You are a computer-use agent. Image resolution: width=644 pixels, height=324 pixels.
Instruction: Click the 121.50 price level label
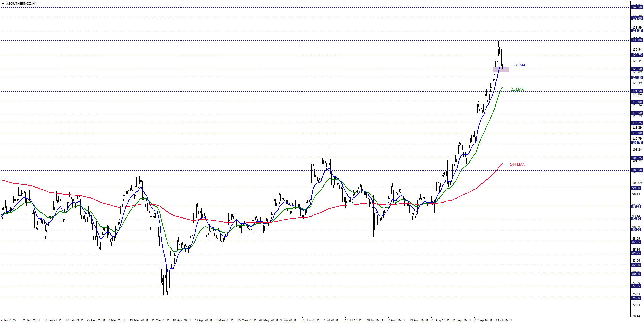point(637,91)
